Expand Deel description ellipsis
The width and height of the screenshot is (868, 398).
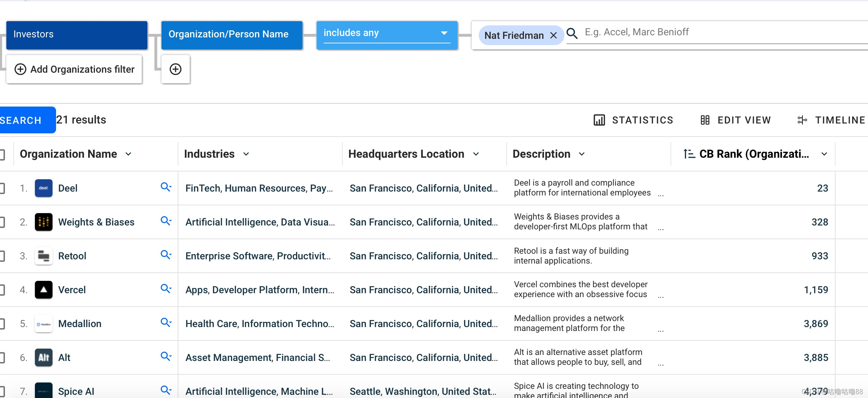(x=661, y=195)
